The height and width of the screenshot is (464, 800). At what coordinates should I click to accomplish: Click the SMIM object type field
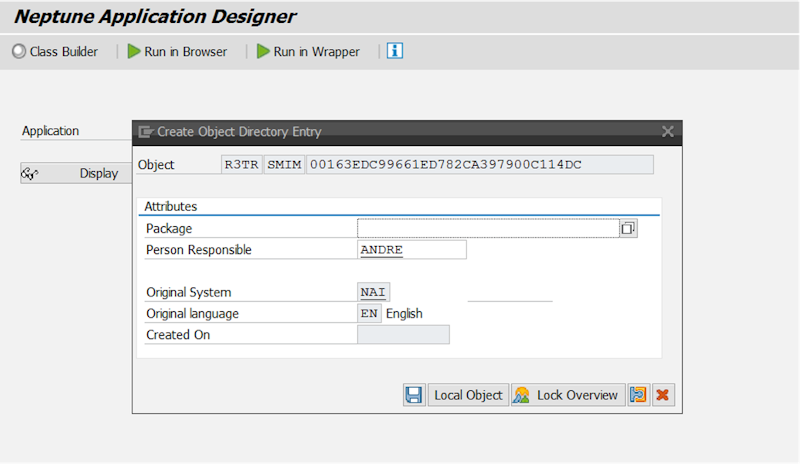click(284, 164)
